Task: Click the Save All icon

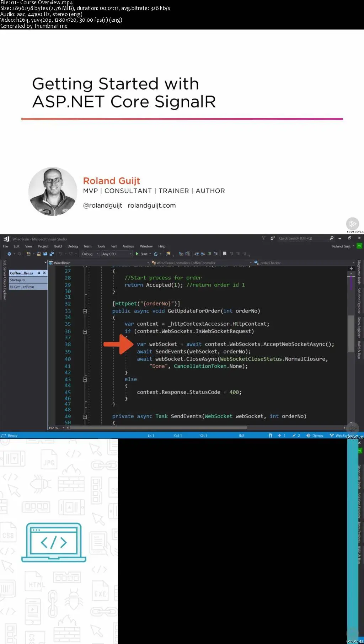Action: point(52,254)
